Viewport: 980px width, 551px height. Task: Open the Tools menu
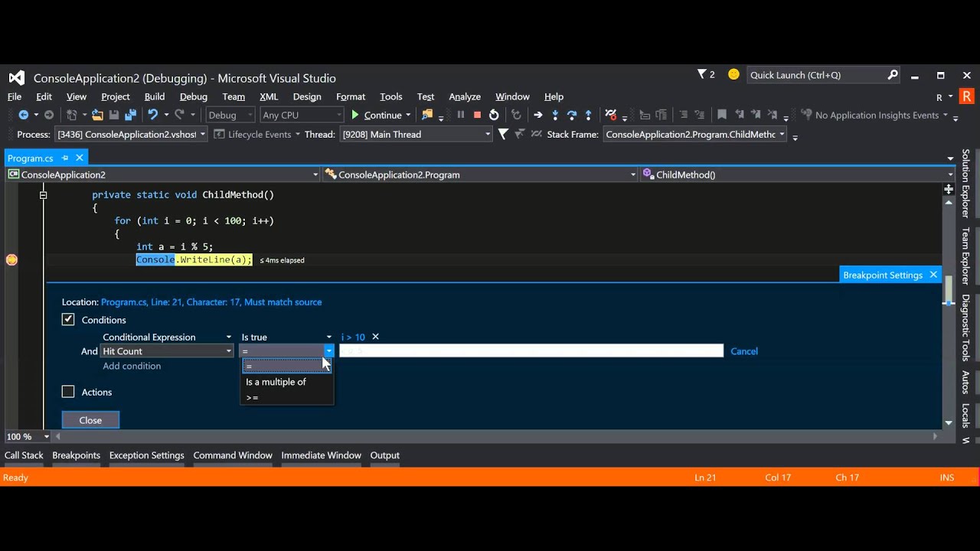[390, 96]
